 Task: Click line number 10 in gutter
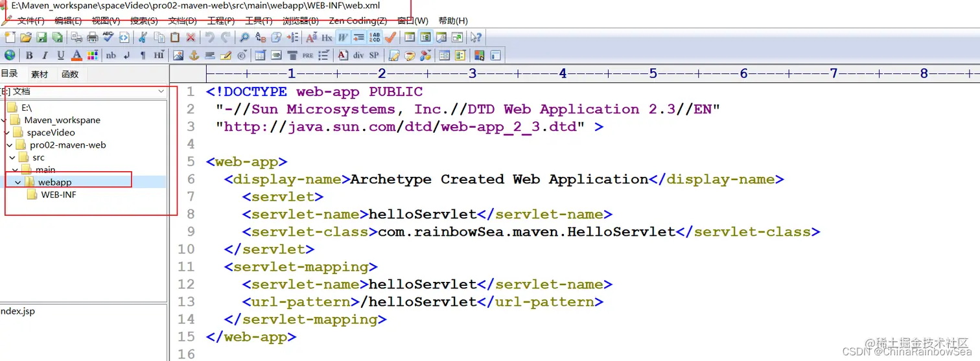pos(186,249)
